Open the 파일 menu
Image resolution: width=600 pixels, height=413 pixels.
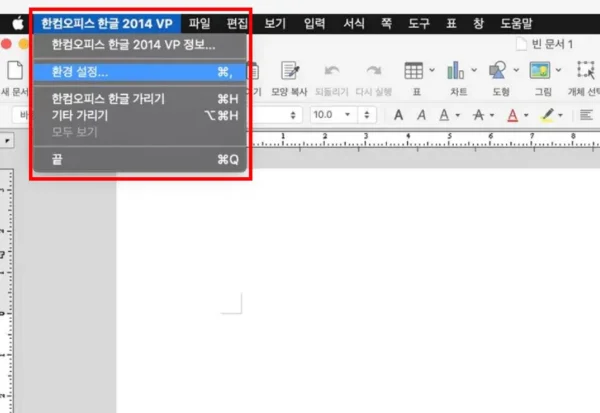pos(199,24)
